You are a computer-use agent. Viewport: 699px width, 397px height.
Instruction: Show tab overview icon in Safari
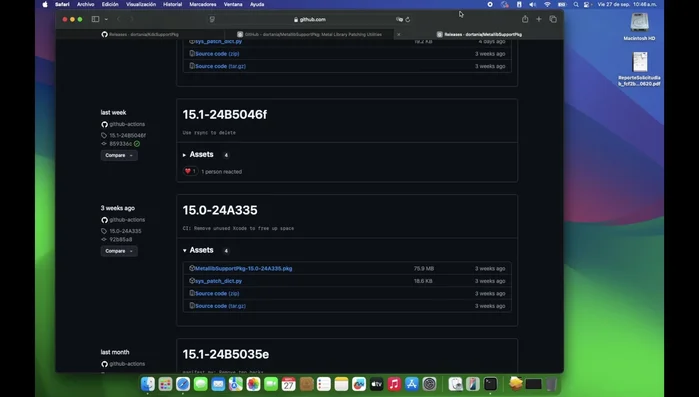click(553, 19)
